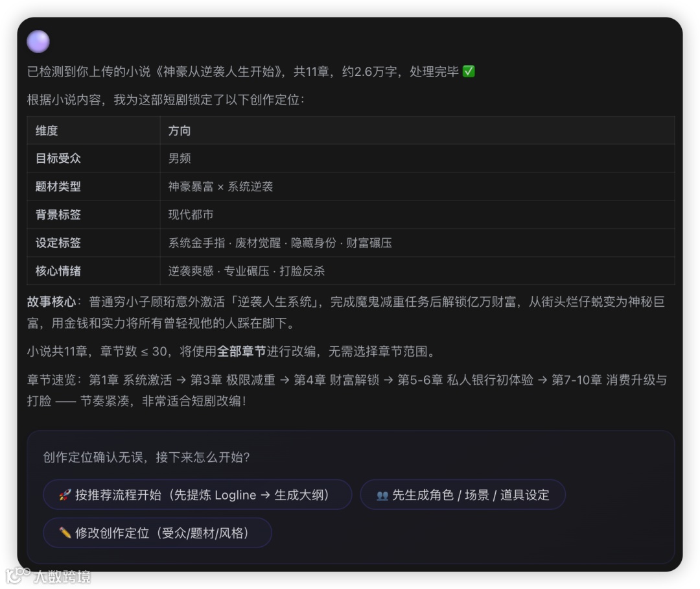Click the bold 全部章节 text
The image size is (700, 589).
point(242,351)
